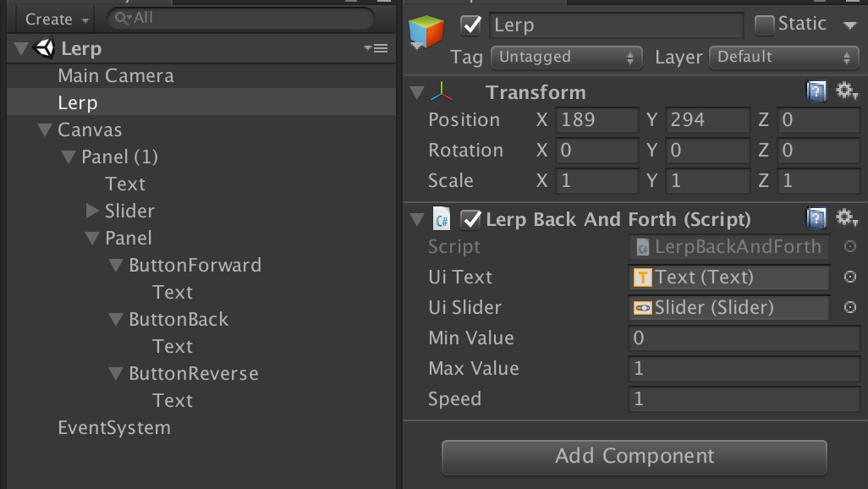Click the script component help icon
The height and width of the screenshot is (489, 868).
[816, 218]
